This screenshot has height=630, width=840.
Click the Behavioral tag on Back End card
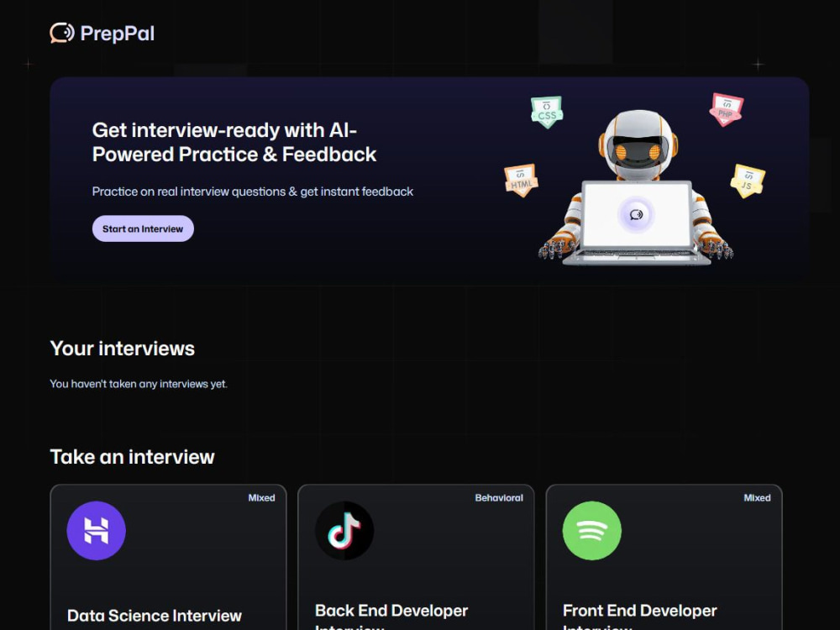coord(499,497)
